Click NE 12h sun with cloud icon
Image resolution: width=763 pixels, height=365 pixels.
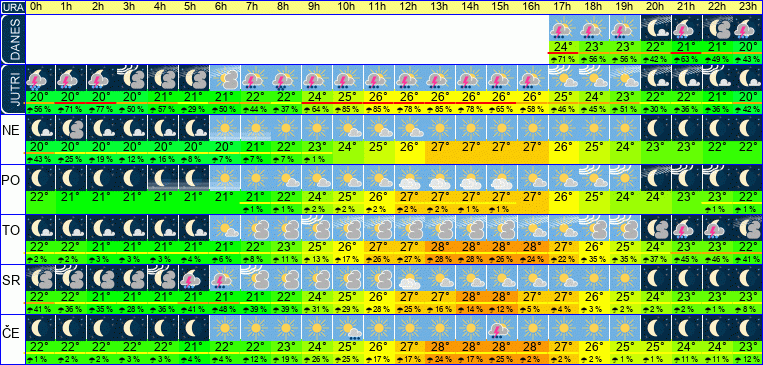[x=409, y=128]
